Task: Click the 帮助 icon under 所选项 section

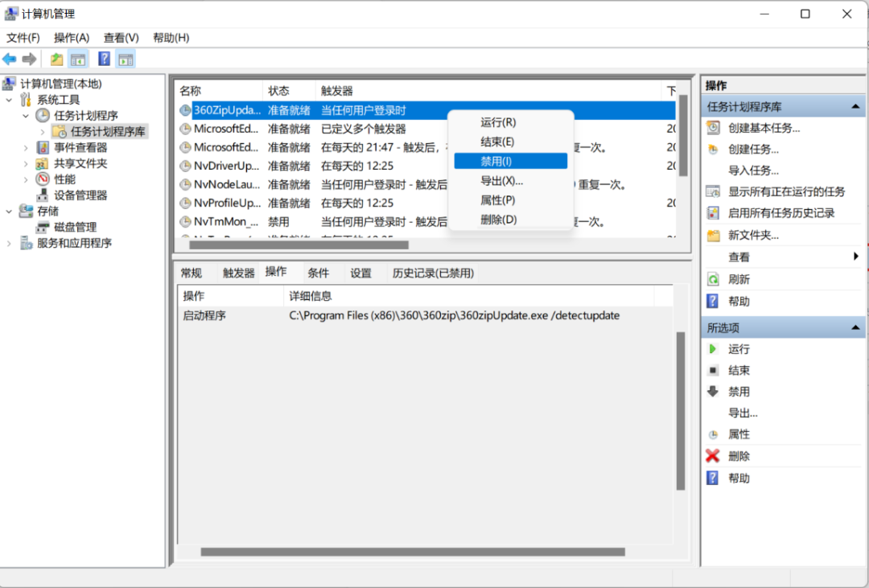Action: tap(713, 478)
